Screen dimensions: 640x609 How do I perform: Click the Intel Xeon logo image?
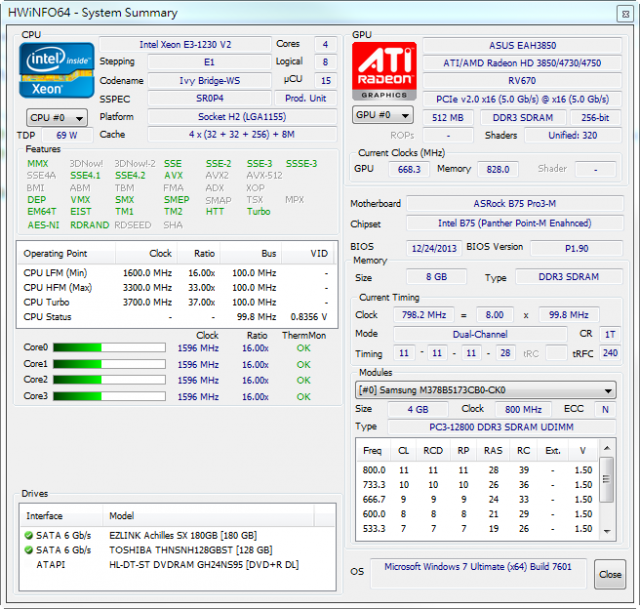point(57,70)
